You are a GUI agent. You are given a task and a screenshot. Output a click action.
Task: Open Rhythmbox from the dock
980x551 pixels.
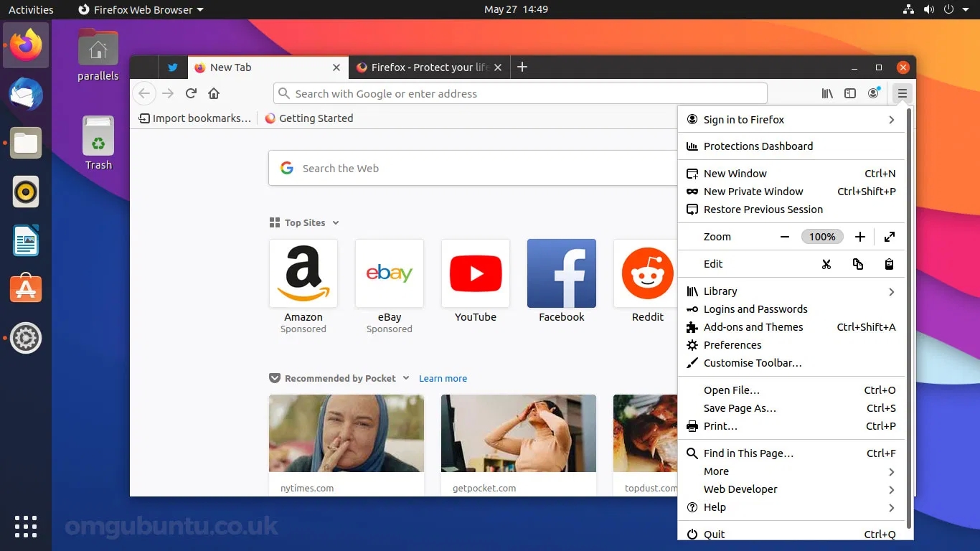tap(26, 192)
